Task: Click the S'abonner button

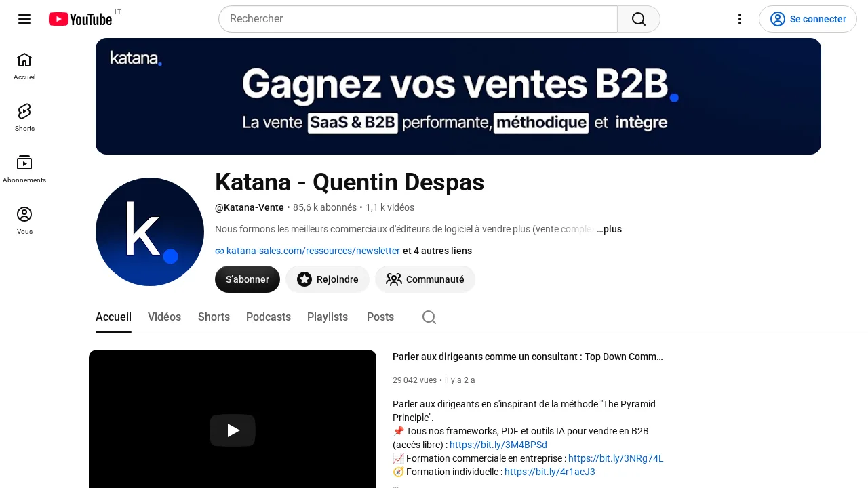Action: [248, 279]
